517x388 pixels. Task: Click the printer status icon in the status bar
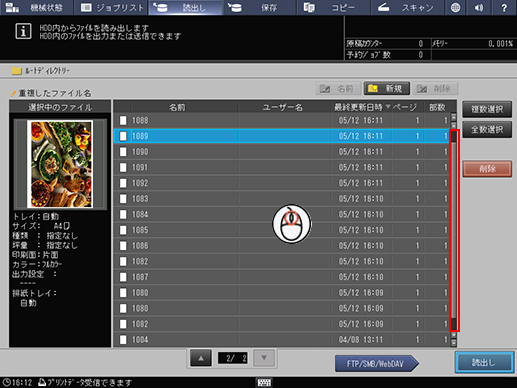42,382
